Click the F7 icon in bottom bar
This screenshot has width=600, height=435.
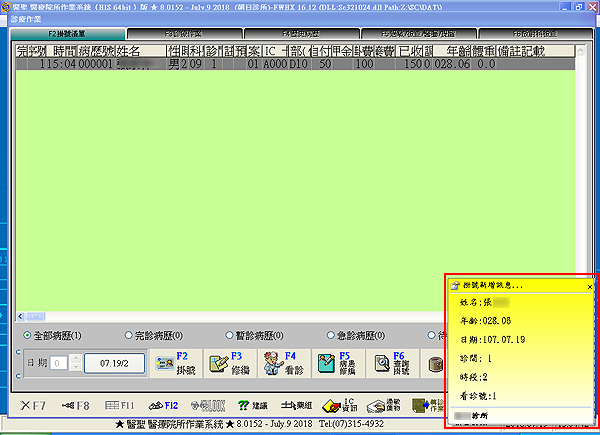[32, 406]
